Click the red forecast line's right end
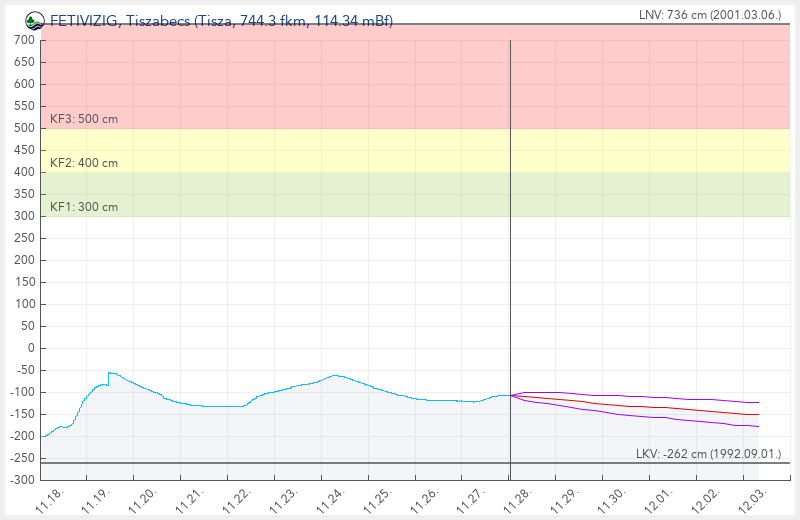The height and width of the screenshot is (520, 800). (x=758, y=414)
